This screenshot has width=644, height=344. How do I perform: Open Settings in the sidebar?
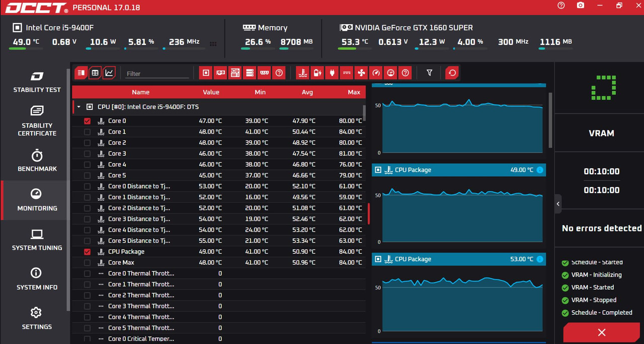pyautogui.click(x=37, y=319)
